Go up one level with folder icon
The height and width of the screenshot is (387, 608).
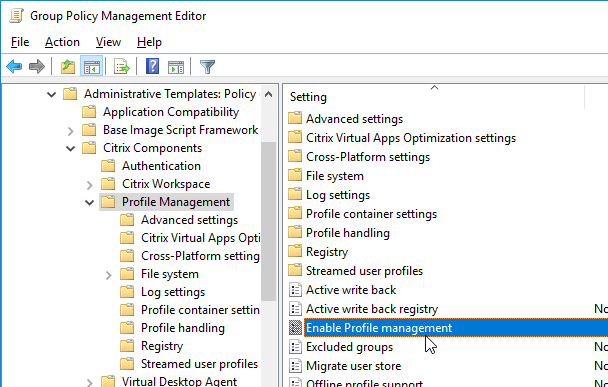(68, 67)
